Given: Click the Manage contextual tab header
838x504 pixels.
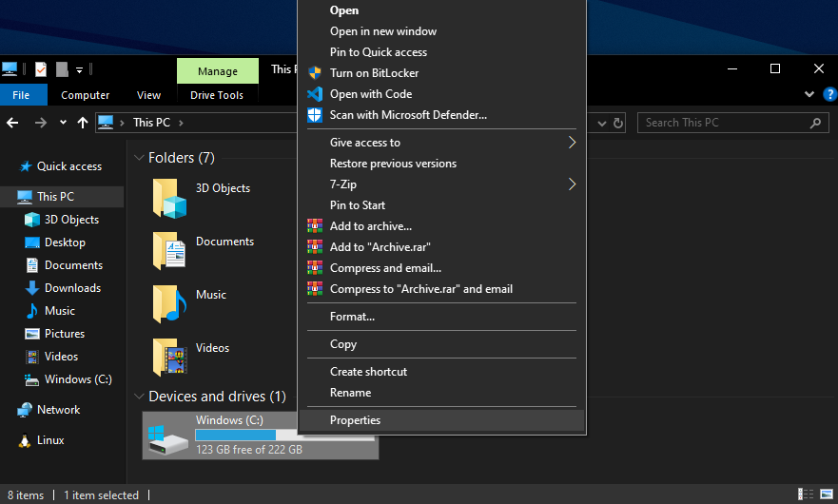Looking at the screenshot, I should 218,71.
